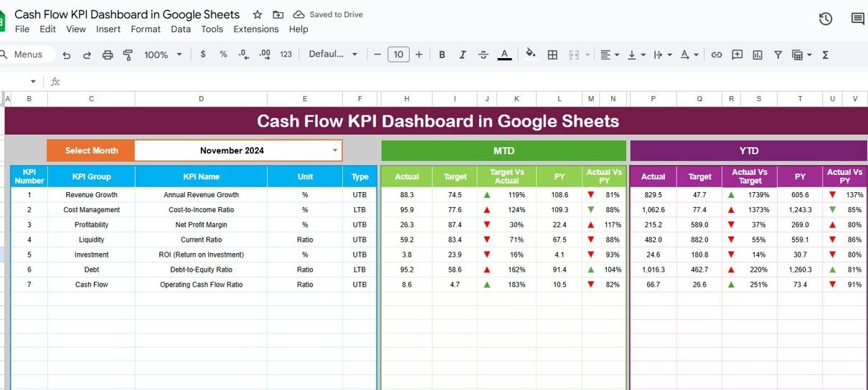This screenshot has height=390, width=868.
Task: Open the Extensions menu
Action: (x=256, y=29)
